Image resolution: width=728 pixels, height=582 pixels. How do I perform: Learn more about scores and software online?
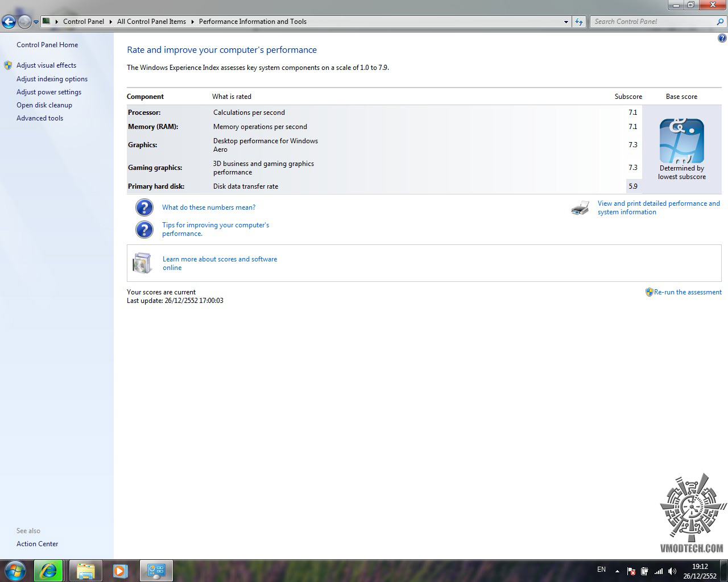(220, 263)
